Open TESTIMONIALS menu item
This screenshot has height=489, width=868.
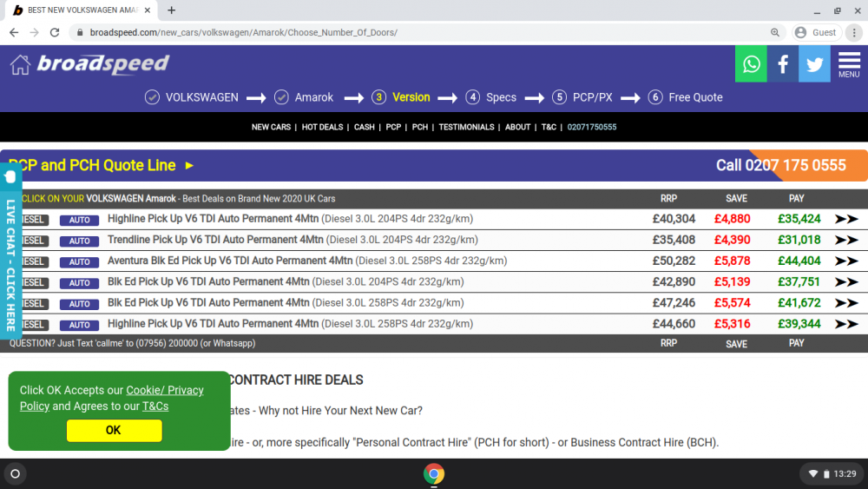pos(467,128)
